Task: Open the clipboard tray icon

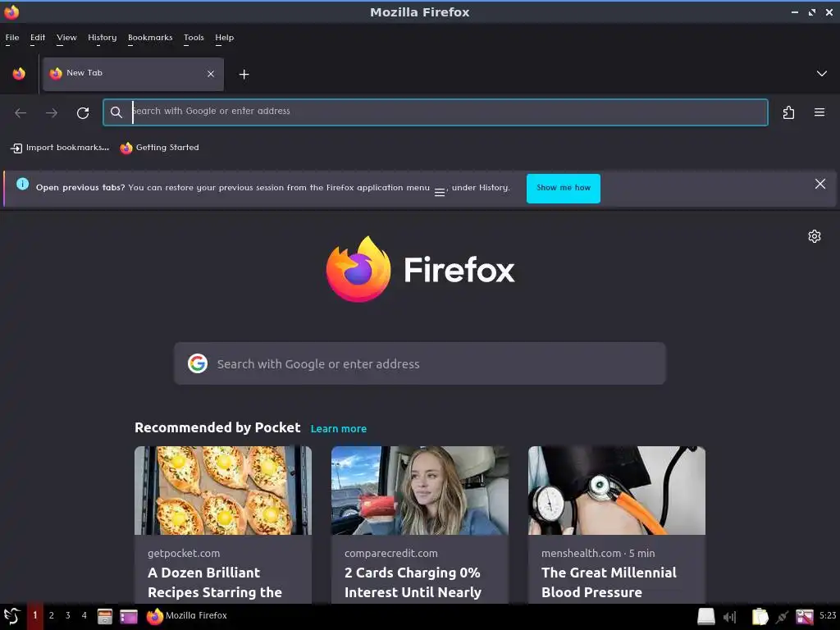Action: (x=760, y=617)
